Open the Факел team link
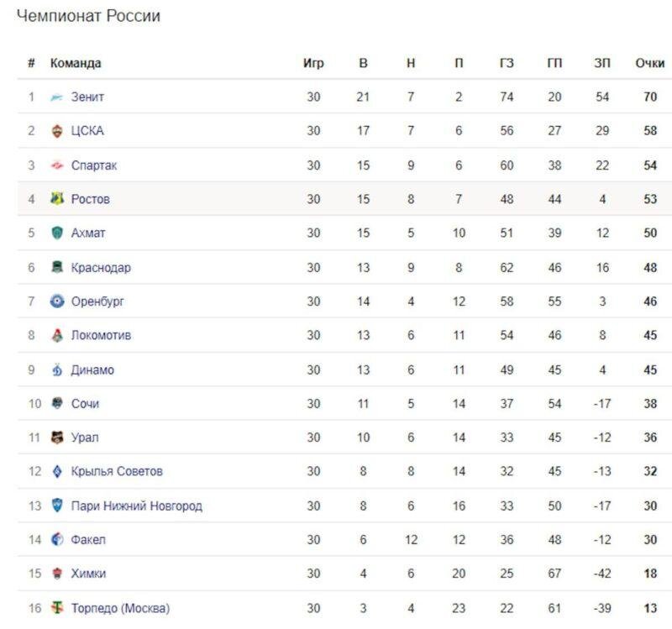 (x=88, y=539)
